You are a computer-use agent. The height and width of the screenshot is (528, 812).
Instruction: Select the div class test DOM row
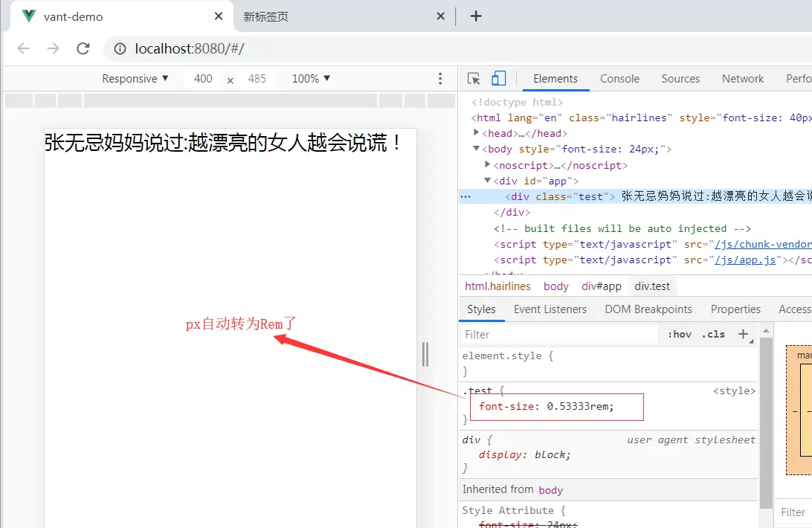tap(636, 196)
